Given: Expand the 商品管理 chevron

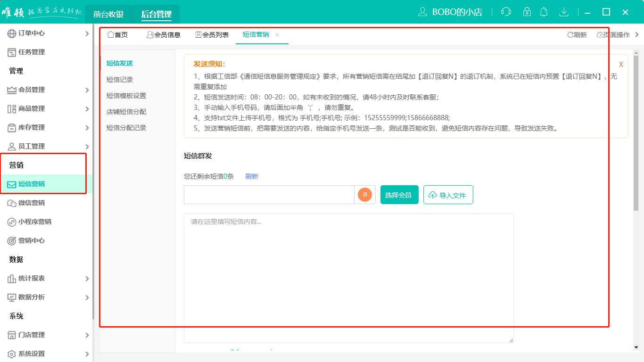Looking at the screenshot, I should click(87, 109).
